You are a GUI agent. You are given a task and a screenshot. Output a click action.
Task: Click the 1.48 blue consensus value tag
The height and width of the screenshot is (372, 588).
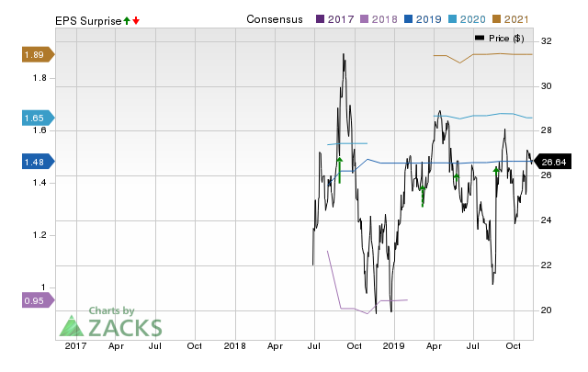(x=39, y=162)
